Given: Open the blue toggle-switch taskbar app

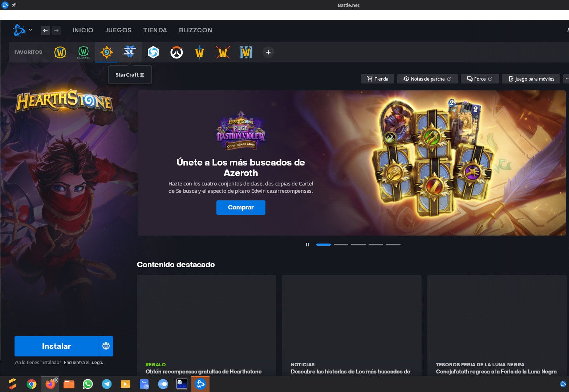Looking at the screenshot, I should pos(163,384).
